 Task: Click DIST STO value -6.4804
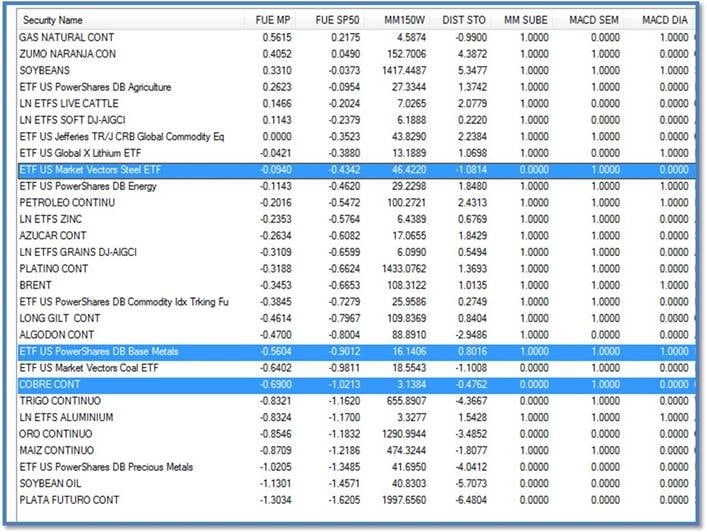pyautogui.click(x=471, y=500)
